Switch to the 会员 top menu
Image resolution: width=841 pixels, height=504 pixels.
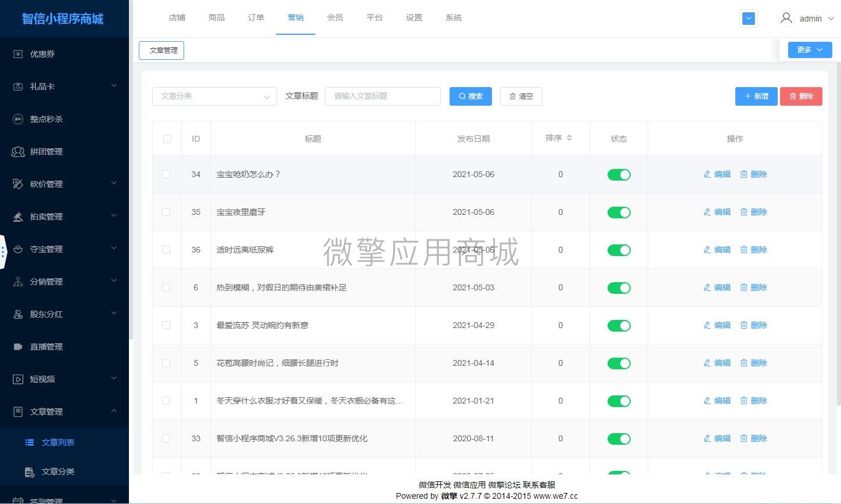coord(335,17)
